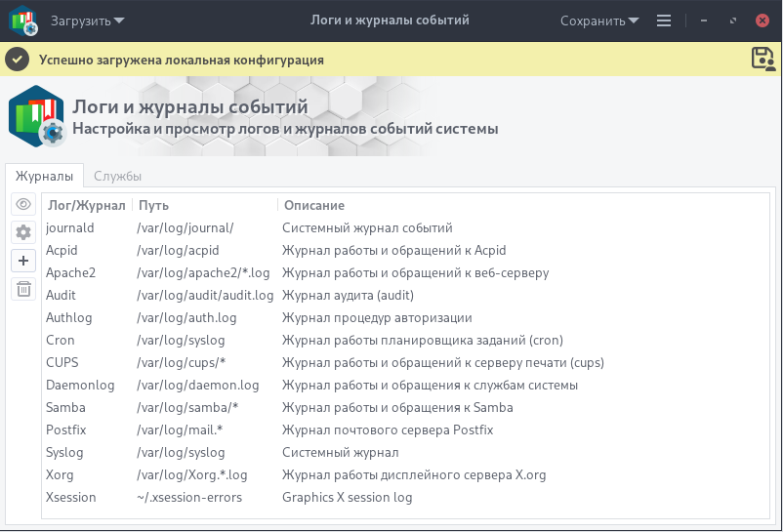The height and width of the screenshot is (532, 783).
Task: Click save-configuration icon in yellow banner
Action: point(763,60)
